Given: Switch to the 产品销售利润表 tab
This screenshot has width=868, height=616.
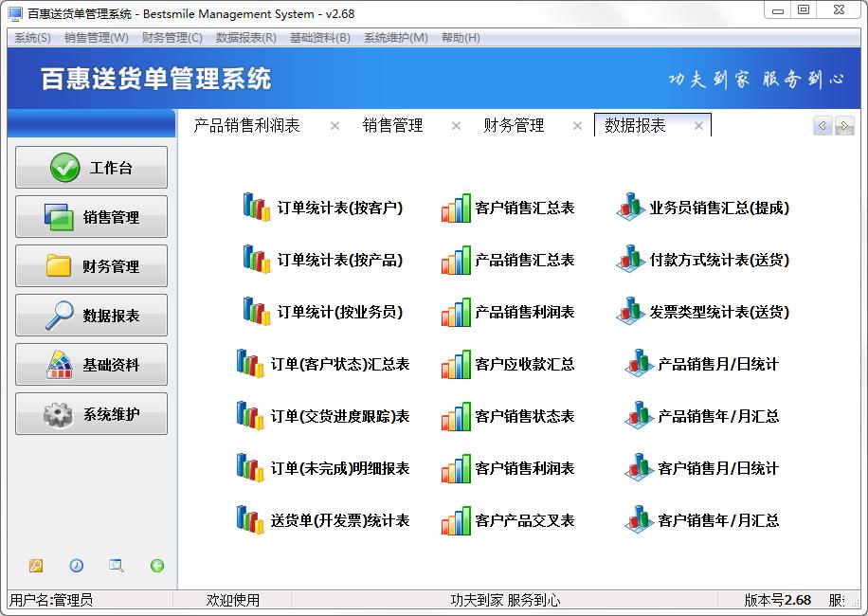Looking at the screenshot, I should pyautogui.click(x=247, y=126).
